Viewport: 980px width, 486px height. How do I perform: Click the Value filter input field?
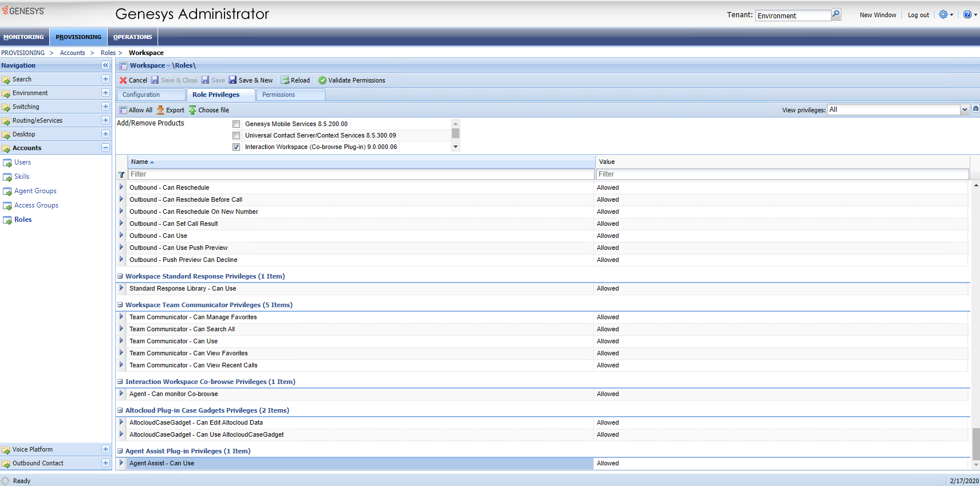coord(782,174)
